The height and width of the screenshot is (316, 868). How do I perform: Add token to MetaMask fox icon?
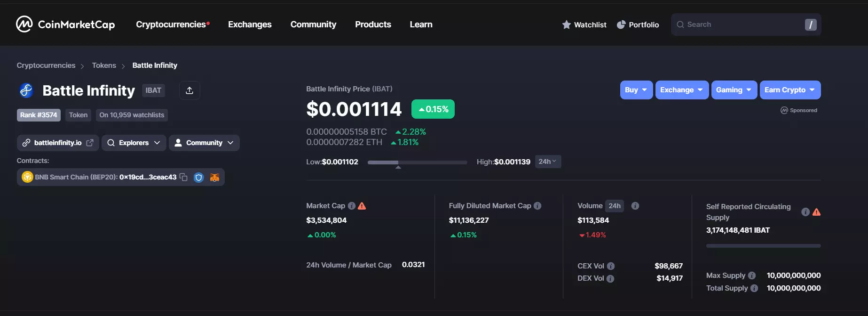click(x=214, y=177)
